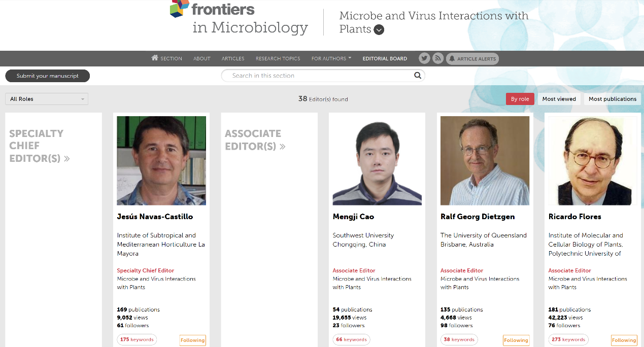Open the All Roles dropdown

(47, 99)
